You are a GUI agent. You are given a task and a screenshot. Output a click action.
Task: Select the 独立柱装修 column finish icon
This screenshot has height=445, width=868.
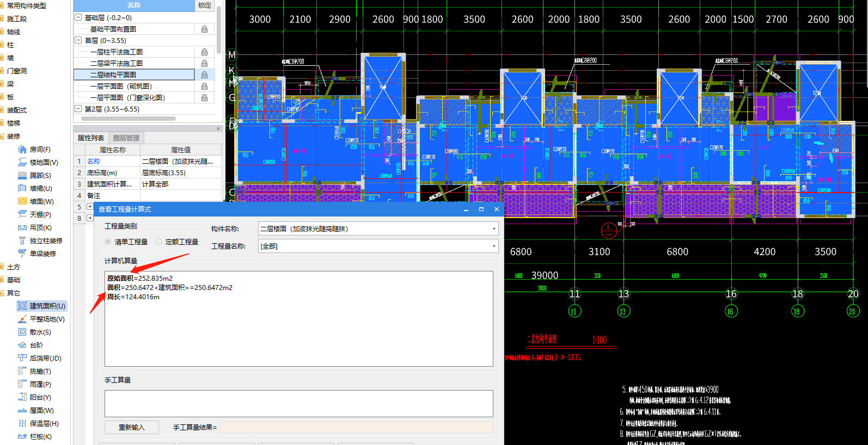pos(22,240)
